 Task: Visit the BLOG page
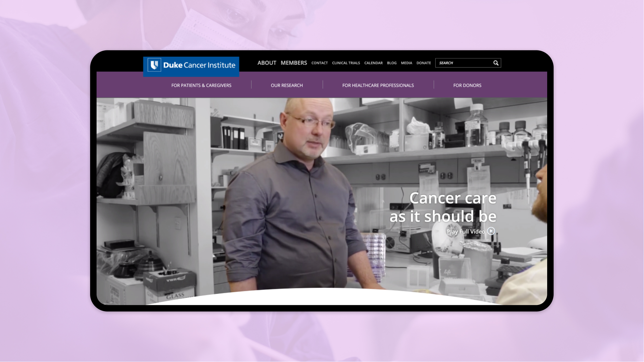click(392, 63)
